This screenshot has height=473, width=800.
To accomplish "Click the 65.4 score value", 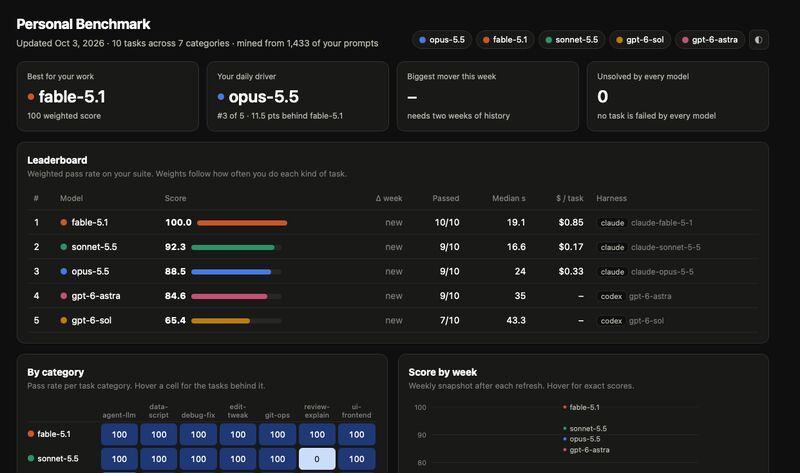I will point(175,320).
